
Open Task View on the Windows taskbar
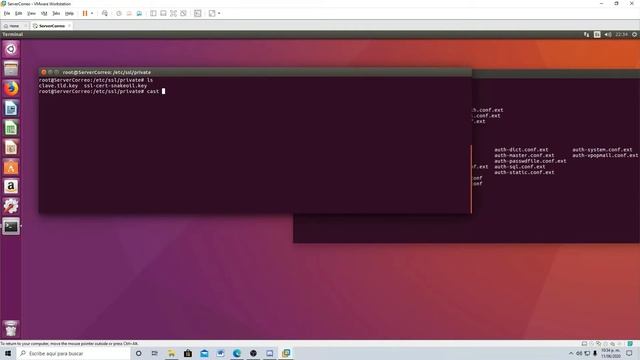155,353
